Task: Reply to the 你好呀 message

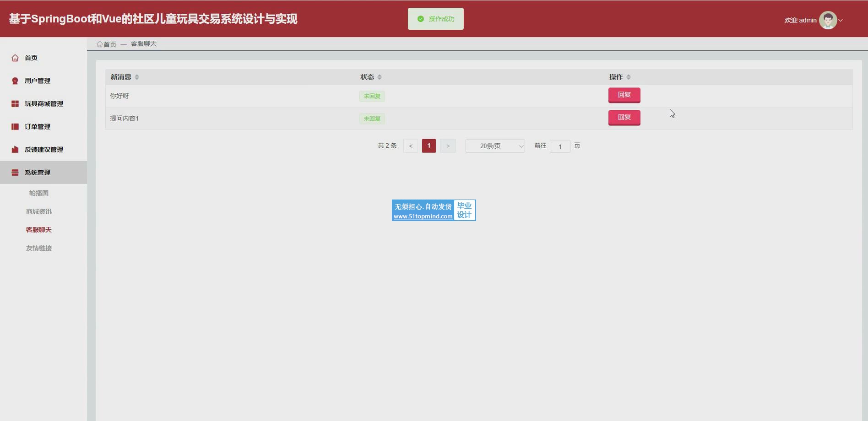Action: pyautogui.click(x=624, y=95)
